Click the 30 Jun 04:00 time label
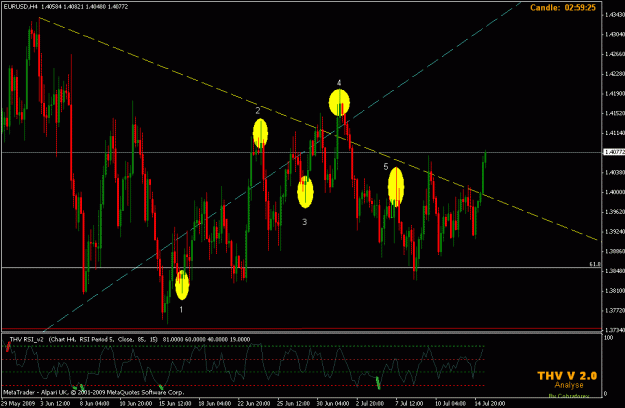Viewport: 625px width, 408px height. coord(334,404)
